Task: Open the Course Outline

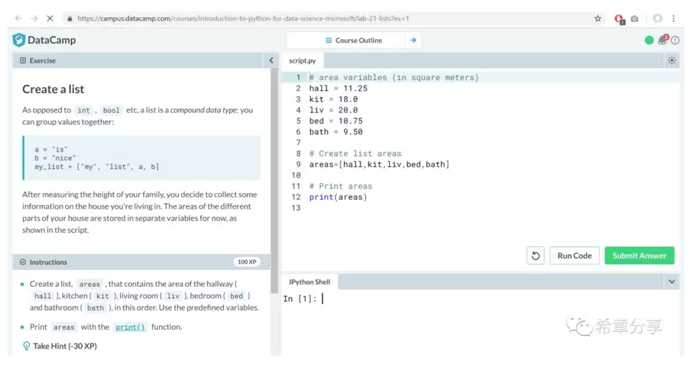Action: pyautogui.click(x=354, y=41)
